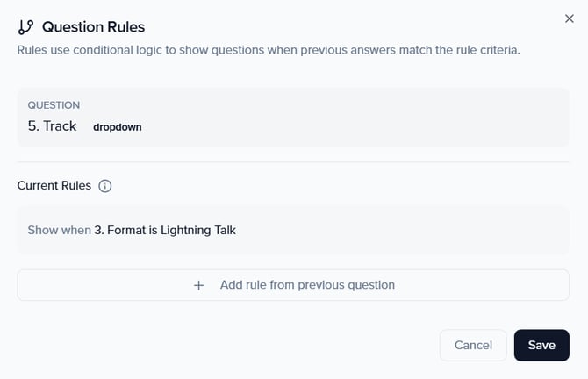Click the divider line above Current Rules
This screenshot has width=588, height=379.
pyautogui.click(x=293, y=162)
